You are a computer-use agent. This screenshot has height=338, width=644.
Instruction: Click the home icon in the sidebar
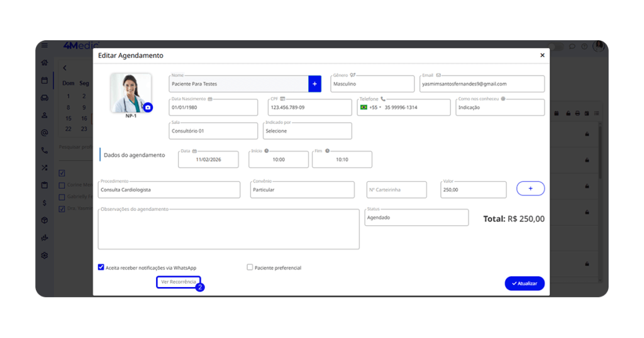[45, 63]
